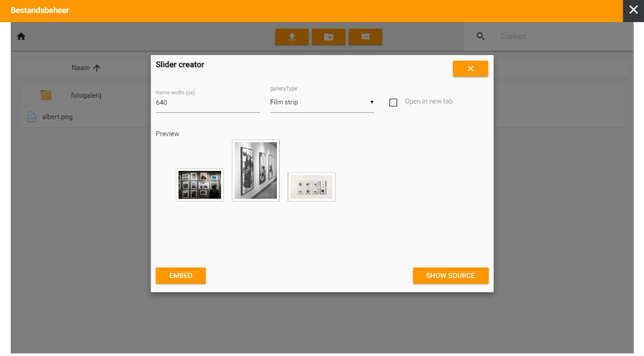Click the albert.png image file icon

coord(31,117)
